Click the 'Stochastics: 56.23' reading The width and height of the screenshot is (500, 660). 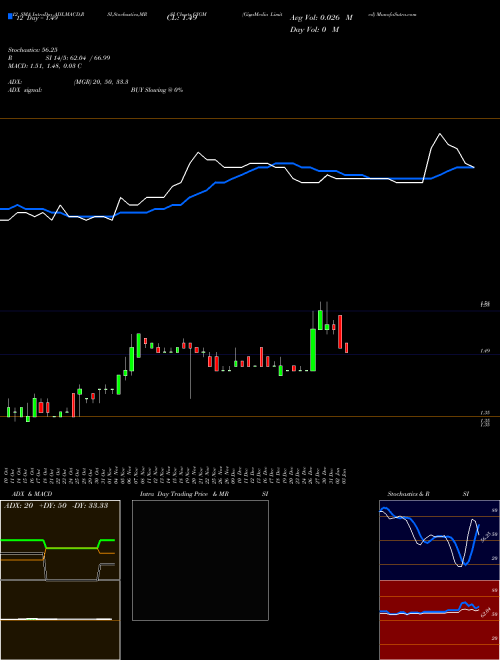(32, 50)
